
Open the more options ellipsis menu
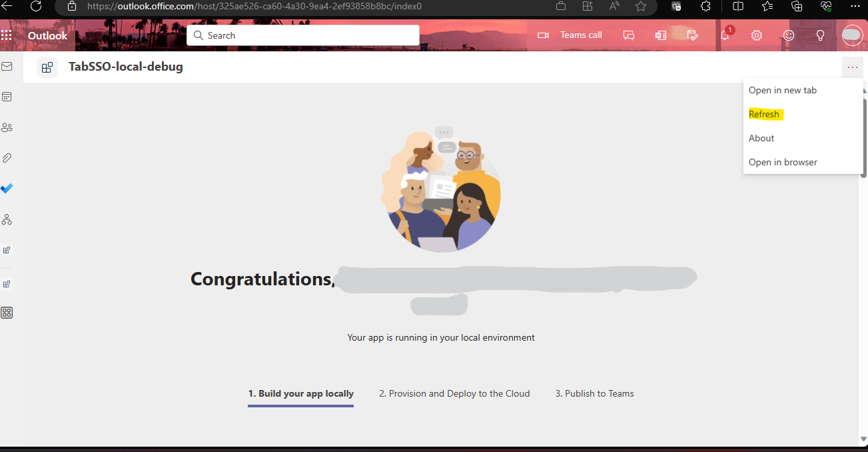tap(853, 67)
